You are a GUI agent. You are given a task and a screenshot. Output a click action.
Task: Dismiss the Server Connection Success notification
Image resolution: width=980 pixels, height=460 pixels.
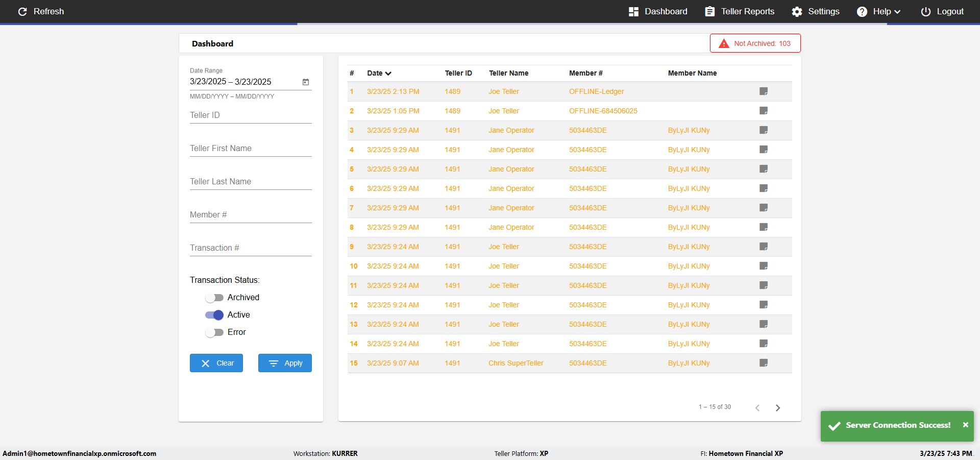[965, 425]
